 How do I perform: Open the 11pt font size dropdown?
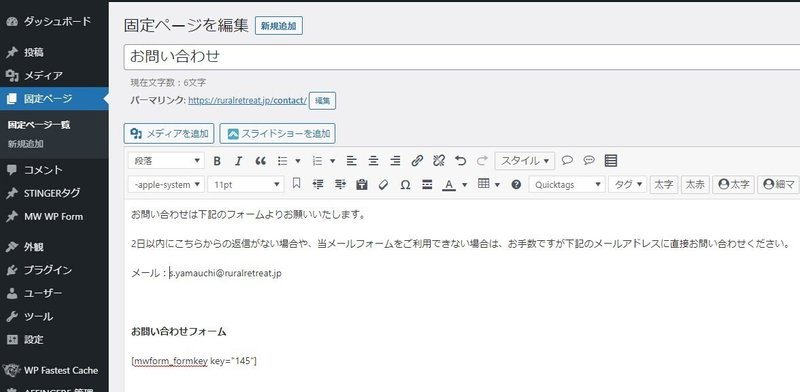pyautogui.click(x=246, y=185)
